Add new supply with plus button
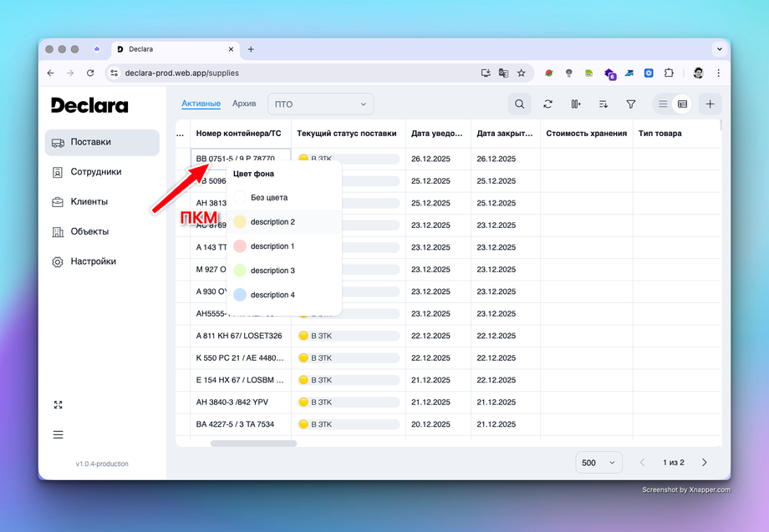The image size is (769, 532). pos(710,104)
